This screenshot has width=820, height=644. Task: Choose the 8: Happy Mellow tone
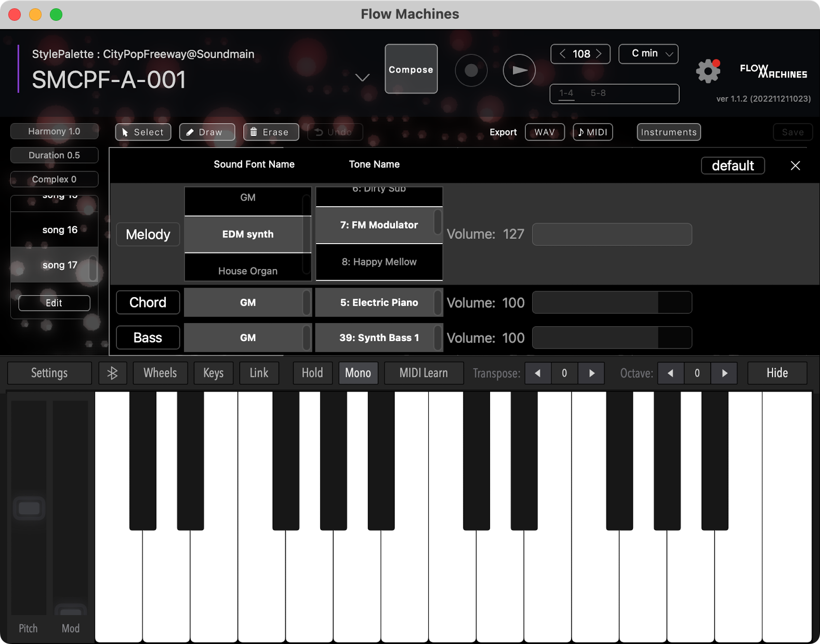click(379, 262)
